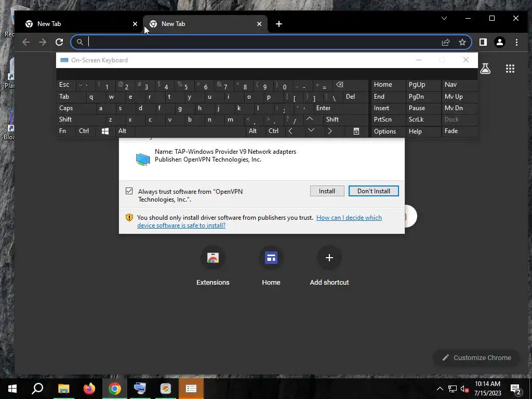
Task: Open taskbar clock showing 10:14 AM
Action: [487, 389]
